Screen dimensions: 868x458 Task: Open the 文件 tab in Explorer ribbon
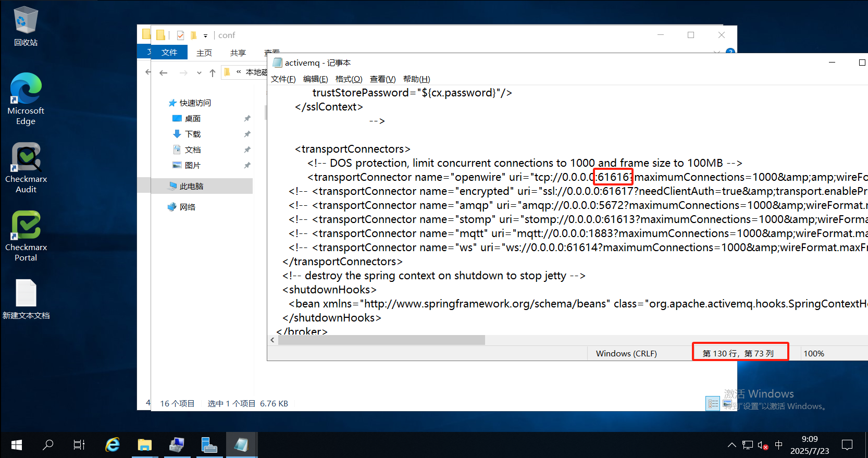[169, 52]
